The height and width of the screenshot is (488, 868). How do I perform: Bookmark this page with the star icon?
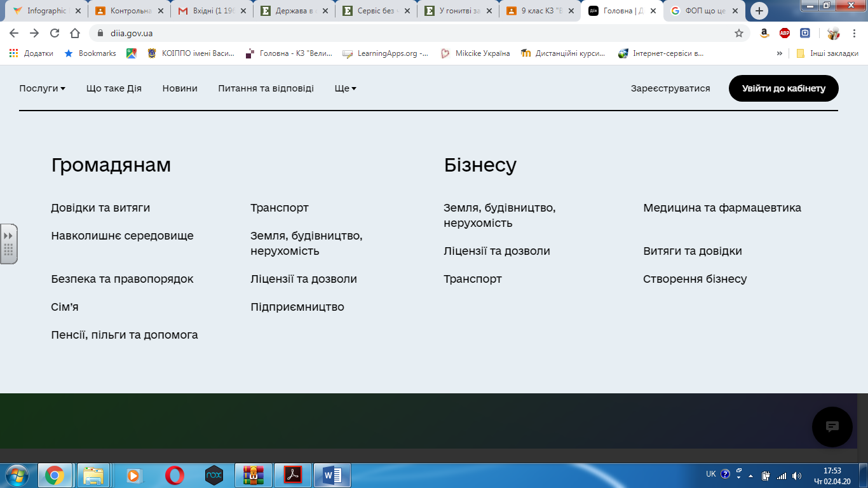[739, 33]
